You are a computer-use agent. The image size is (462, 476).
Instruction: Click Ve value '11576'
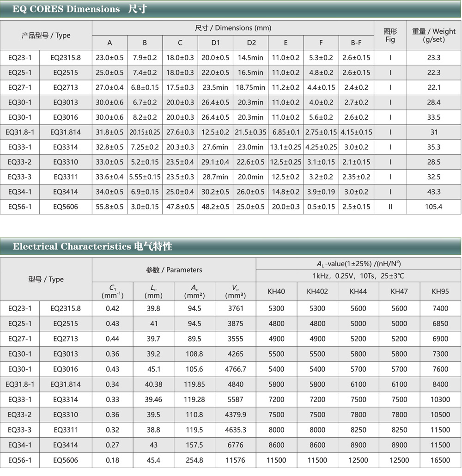236,460
